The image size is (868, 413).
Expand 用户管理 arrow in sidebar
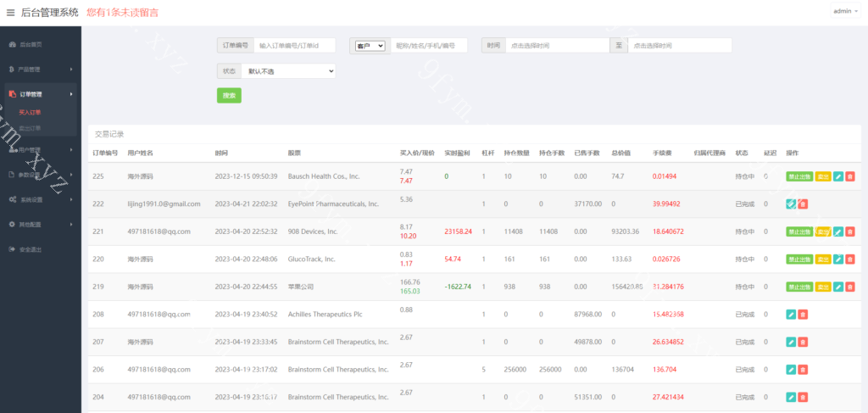pos(71,149)
